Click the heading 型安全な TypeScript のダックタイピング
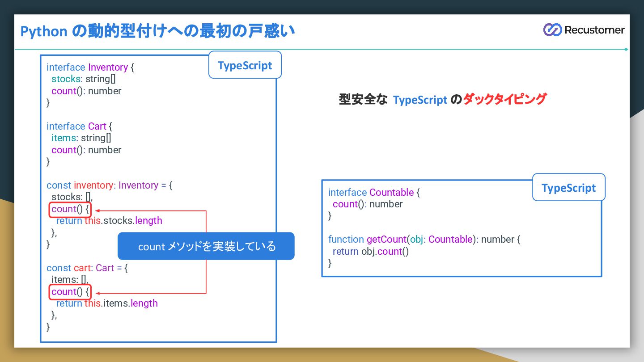 (443, 99)
